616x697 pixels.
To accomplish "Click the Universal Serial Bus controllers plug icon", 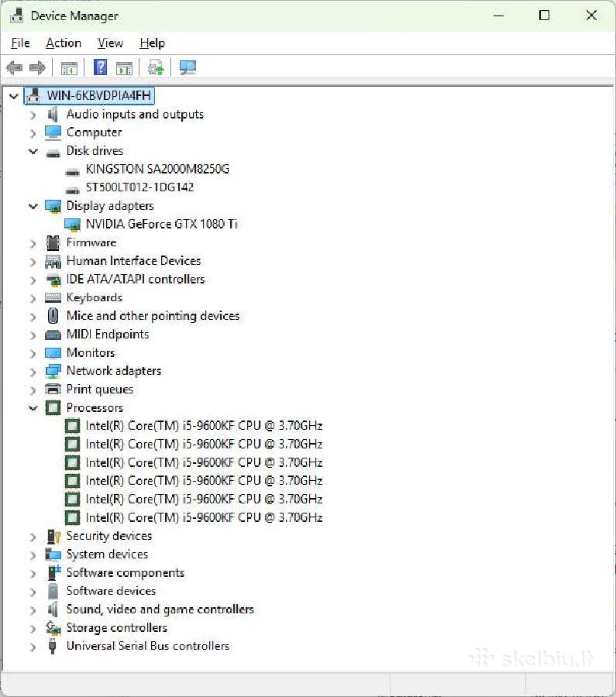I will pyautogui.click(x=53, y=646).
